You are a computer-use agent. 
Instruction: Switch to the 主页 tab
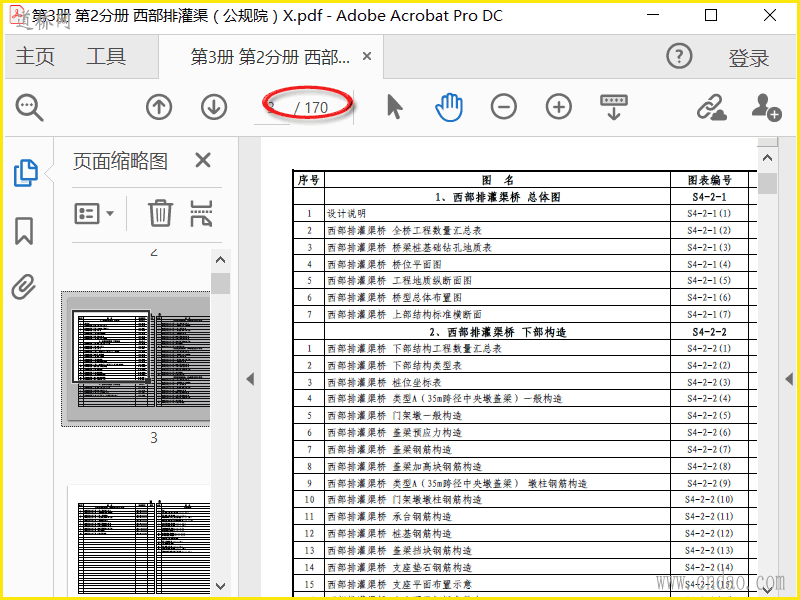35,56
